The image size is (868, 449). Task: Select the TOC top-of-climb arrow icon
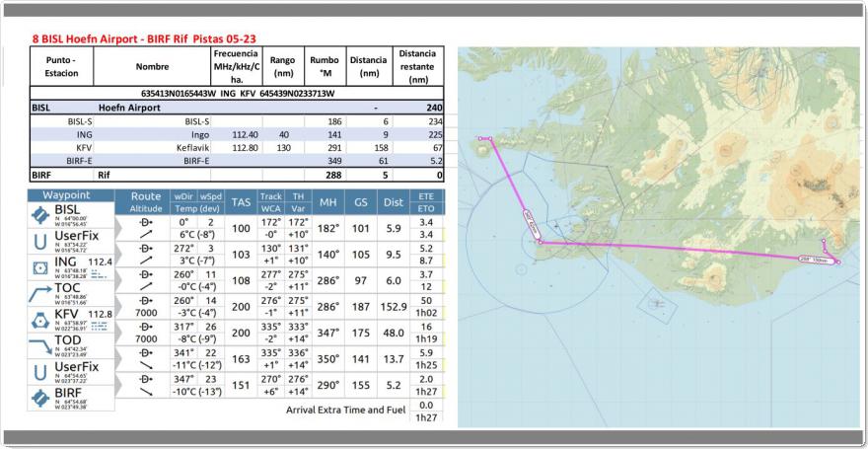click(x=40, y=293)
